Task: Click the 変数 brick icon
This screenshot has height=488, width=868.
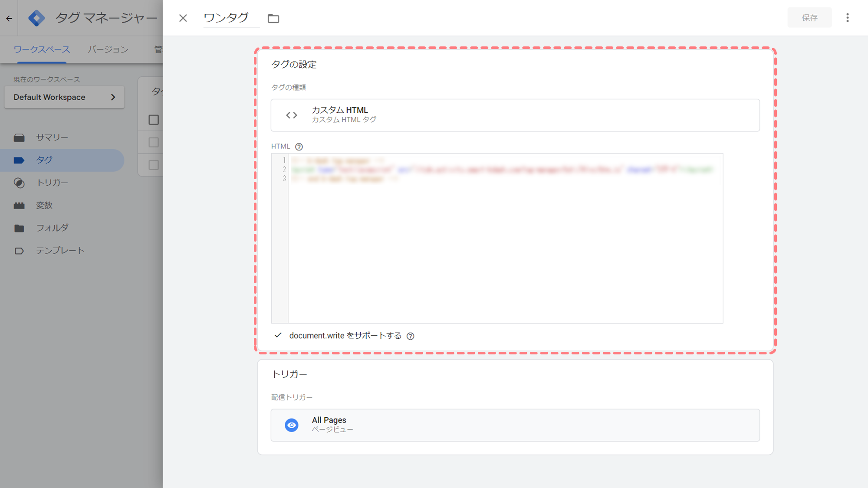Action: pyautogui.click(x=19, y=206)
